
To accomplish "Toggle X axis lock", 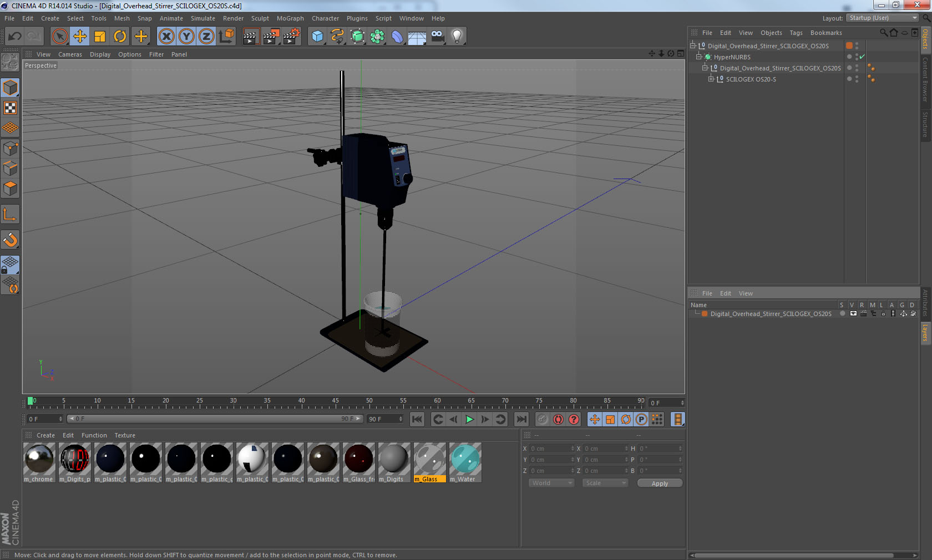I will tap(166, 37).
